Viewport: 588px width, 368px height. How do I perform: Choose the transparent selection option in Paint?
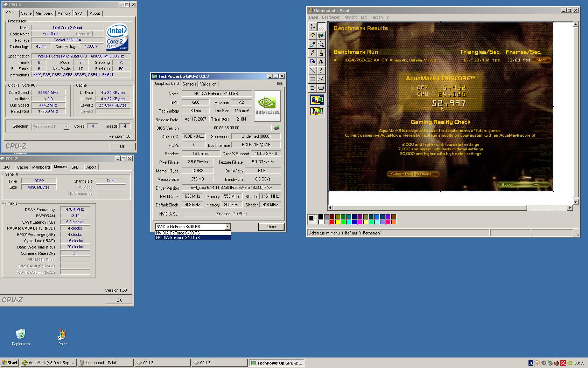[317, 111]
